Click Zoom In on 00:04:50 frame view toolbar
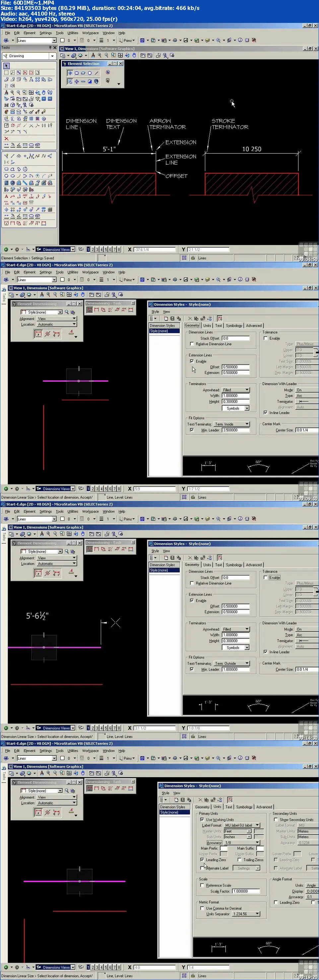The image size is (319, 980). 99,55
